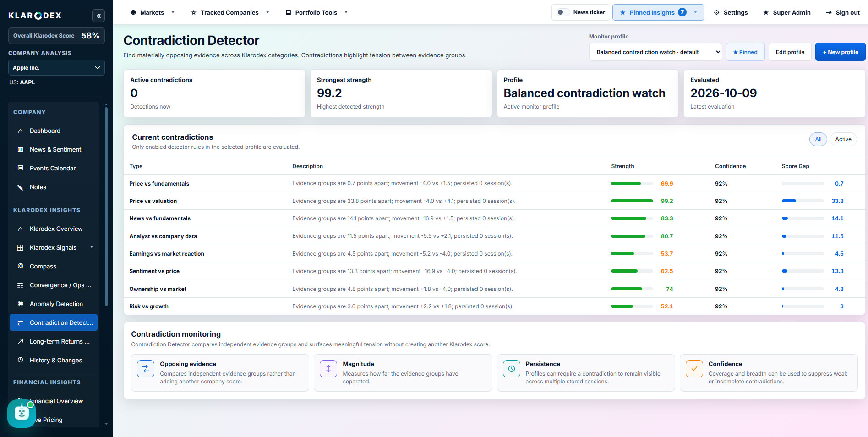The height and width of the screenshot is (437, 868).
Task: Open the Monitor profile dropdown
Action: pyautogui.click(x=655, y=52)
